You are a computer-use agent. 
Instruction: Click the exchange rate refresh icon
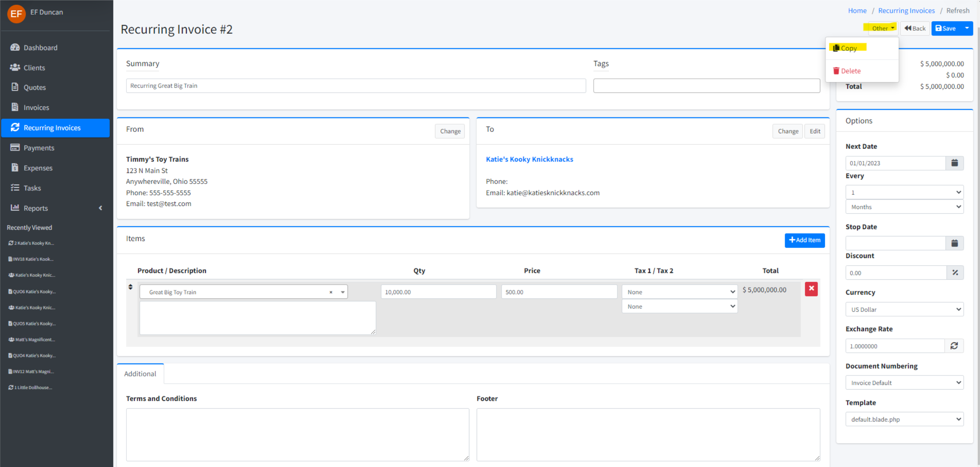(954, 346)
